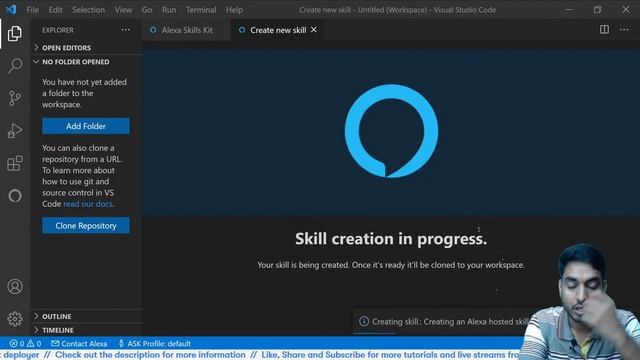Open the Run menu

pos(169,10)
